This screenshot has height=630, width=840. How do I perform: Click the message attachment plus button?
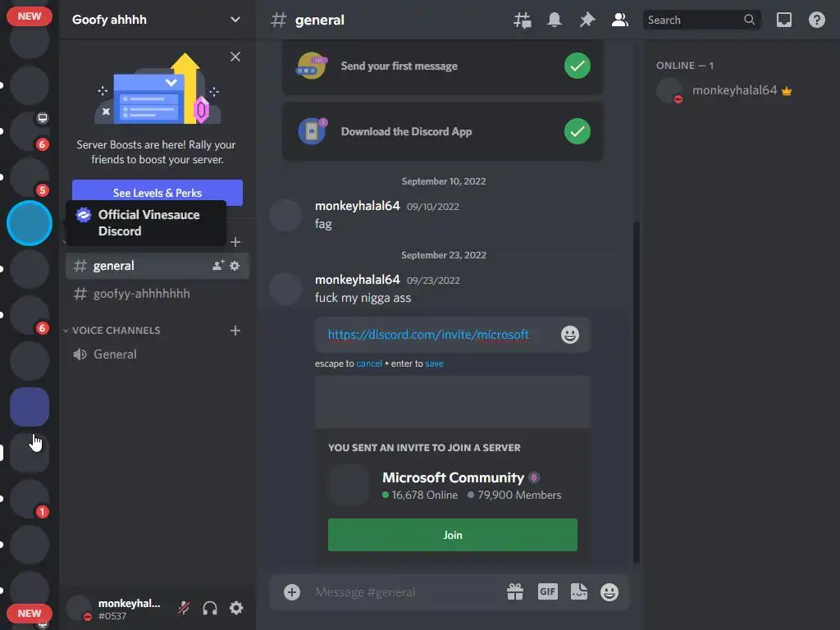[292, 592]
